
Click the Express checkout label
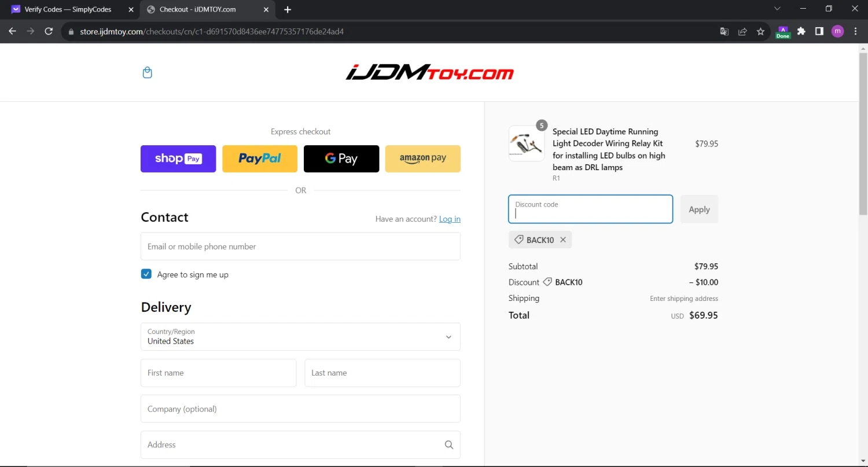tap(300, 132)
